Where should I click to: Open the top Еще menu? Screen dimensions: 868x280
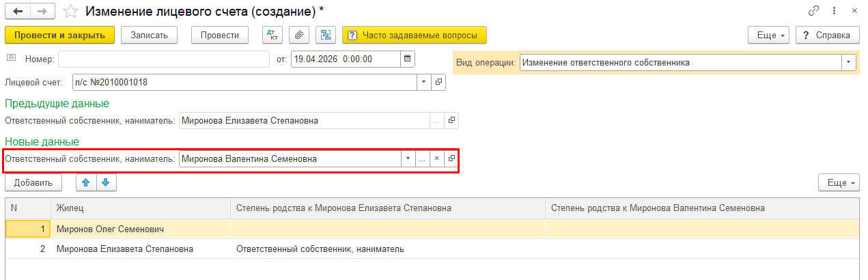pos(769,35)
